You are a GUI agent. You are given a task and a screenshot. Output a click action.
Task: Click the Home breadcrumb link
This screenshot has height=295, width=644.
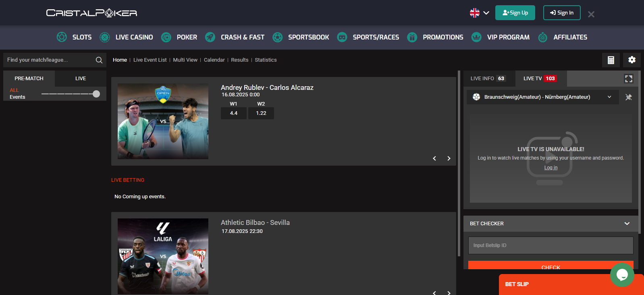click(120, 60)
